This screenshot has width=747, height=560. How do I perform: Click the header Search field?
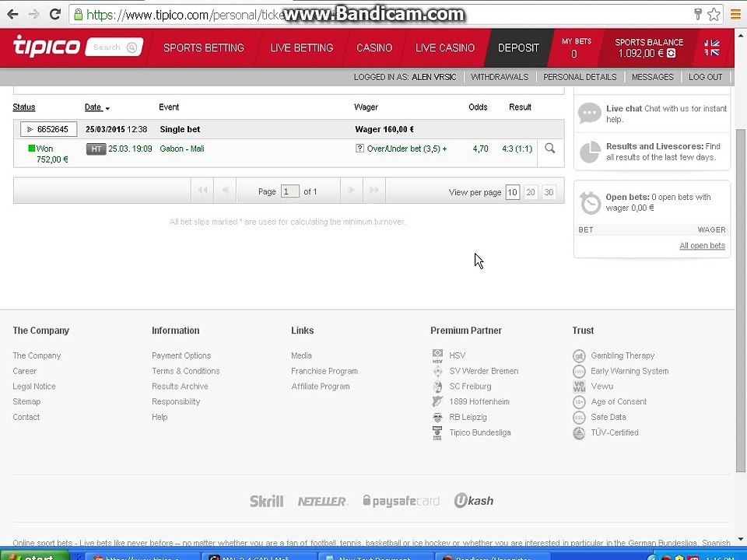point(114,47)
